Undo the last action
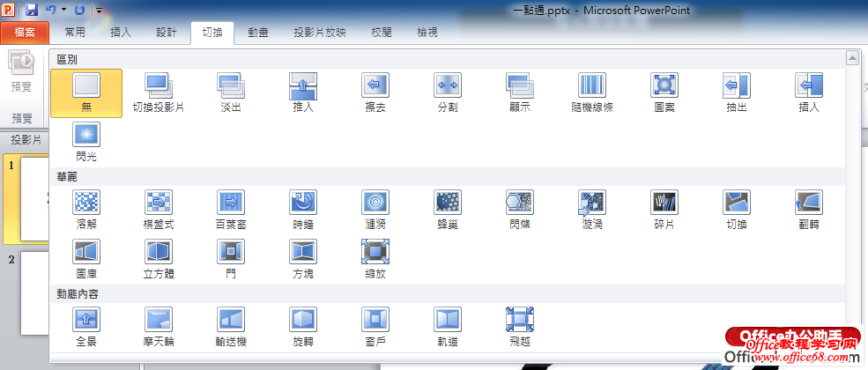Screen dimensions: 868x370 51,10
